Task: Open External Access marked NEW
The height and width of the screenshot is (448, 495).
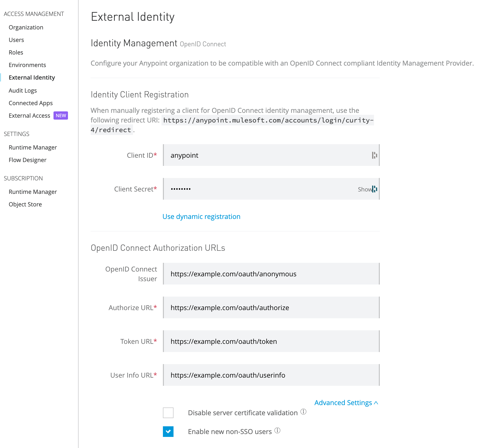Action: [x=29, y=115]
